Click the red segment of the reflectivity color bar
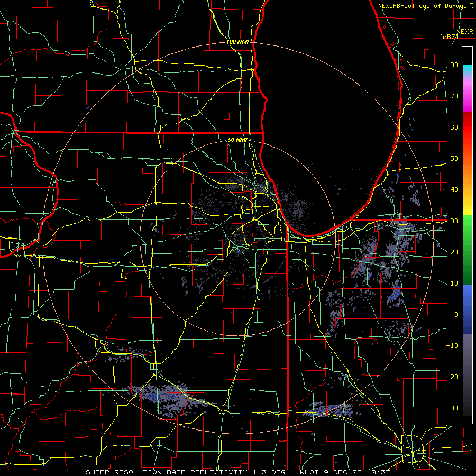 click(x=467, y=127)
